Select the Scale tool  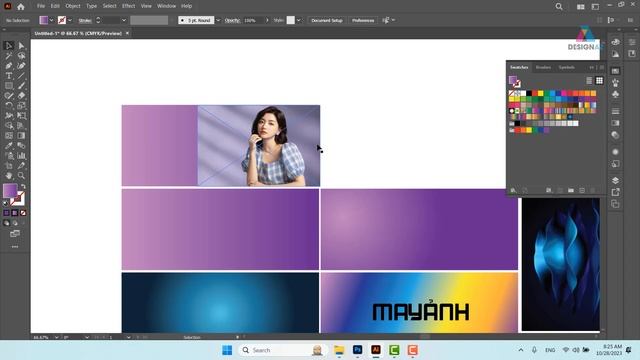pos(21,105)
